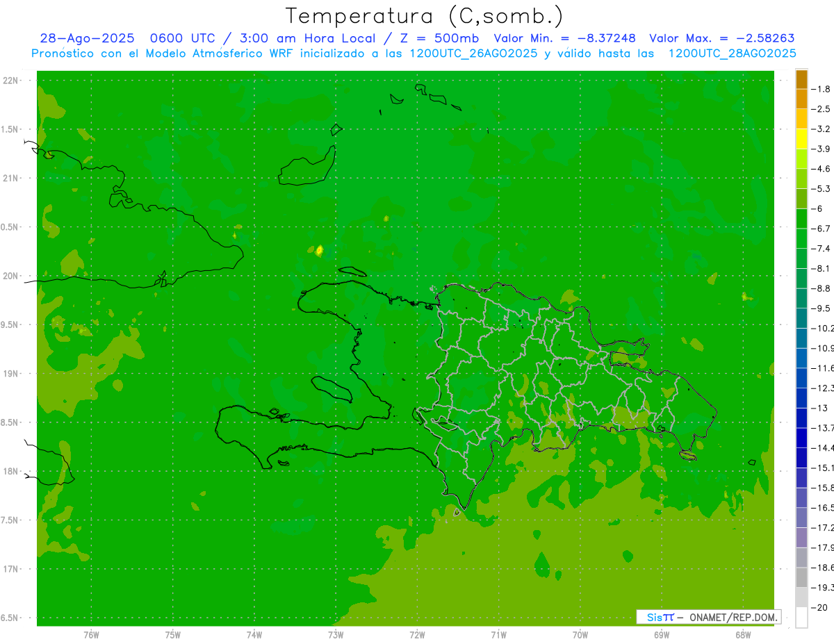Click the '71W' longitude label
The width and height of the screenshot is (834, 644).
pos(498,635)
